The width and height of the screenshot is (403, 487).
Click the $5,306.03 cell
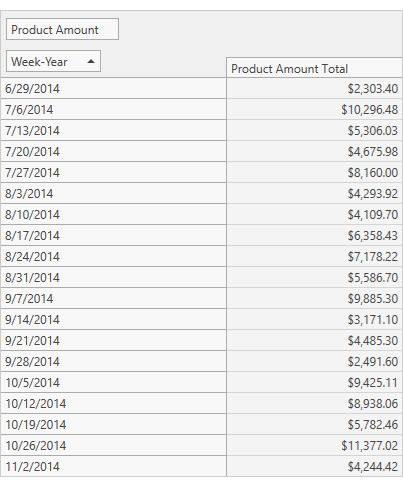314,130
